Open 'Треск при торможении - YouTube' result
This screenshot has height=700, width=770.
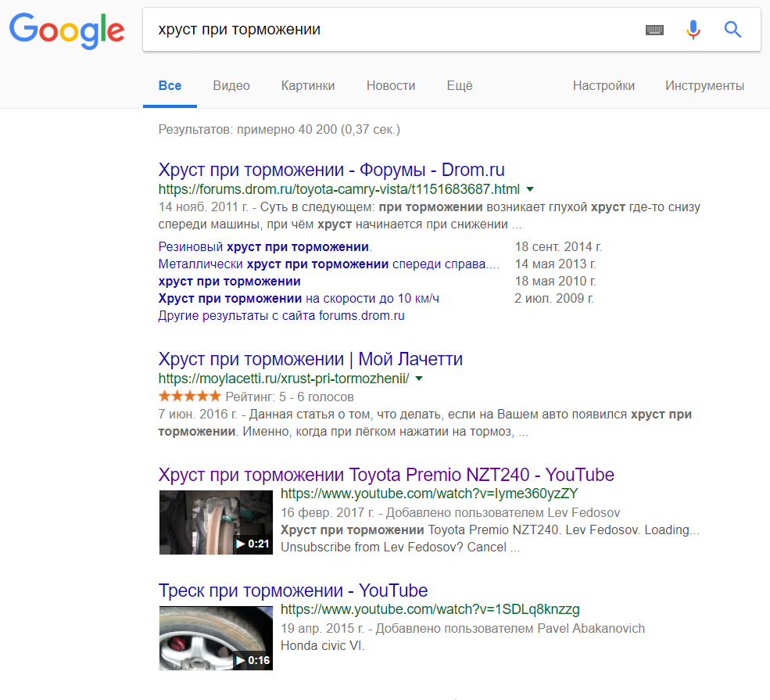tap(292, 591)
